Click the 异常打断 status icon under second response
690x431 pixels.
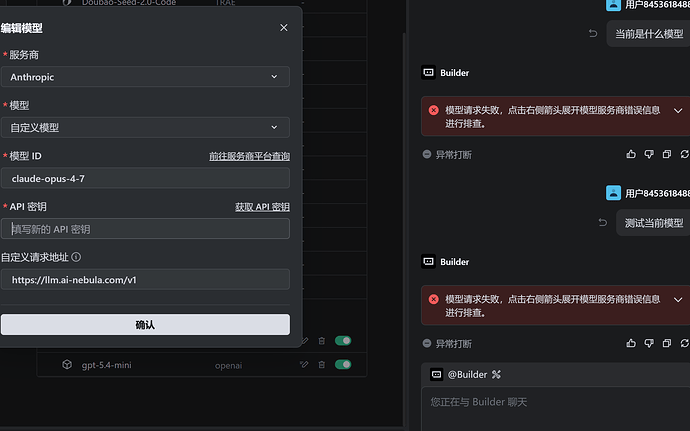pyautogui.click(x=426, y=343)
